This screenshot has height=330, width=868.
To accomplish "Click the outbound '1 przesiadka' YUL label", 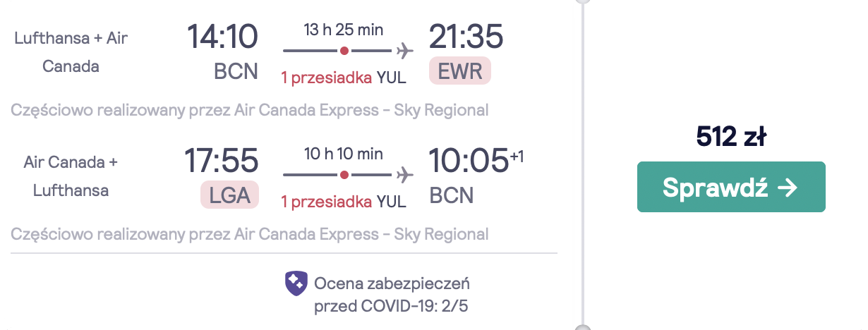I will tap(344, 78).
